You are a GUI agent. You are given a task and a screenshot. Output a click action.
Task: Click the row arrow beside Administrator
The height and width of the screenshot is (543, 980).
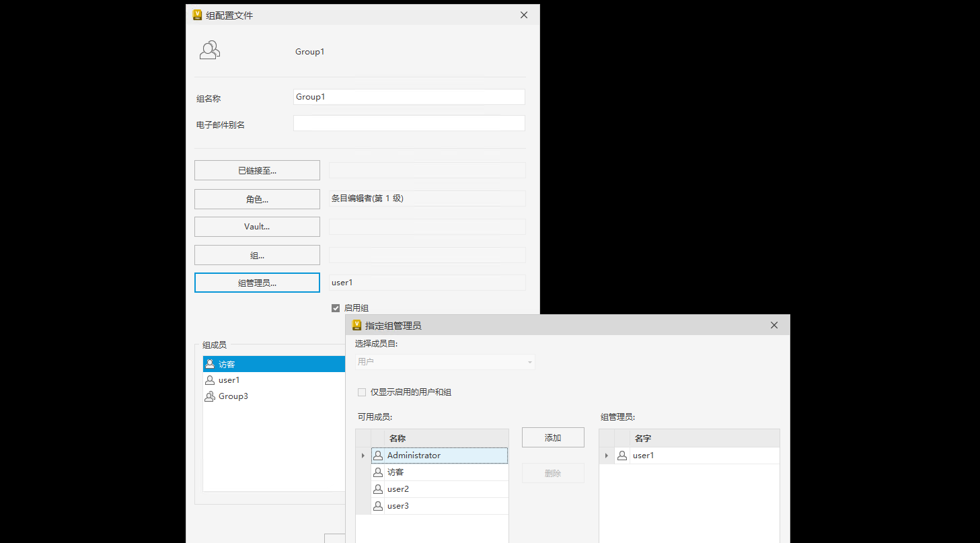coord(363,456)
